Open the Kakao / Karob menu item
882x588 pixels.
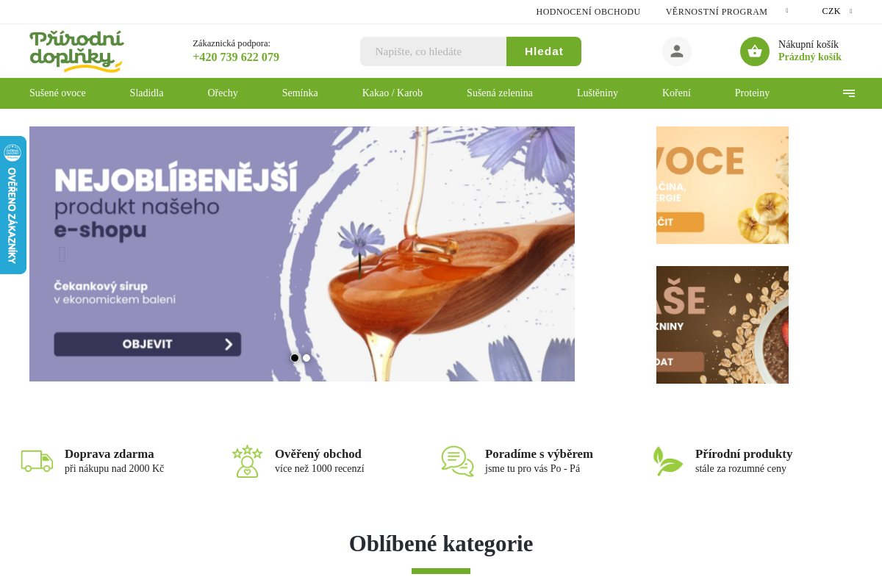(392, 93)
